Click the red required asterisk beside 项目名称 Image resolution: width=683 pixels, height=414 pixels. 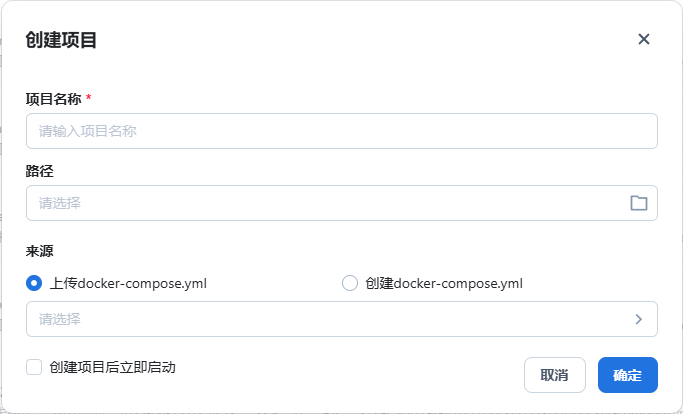88,98
